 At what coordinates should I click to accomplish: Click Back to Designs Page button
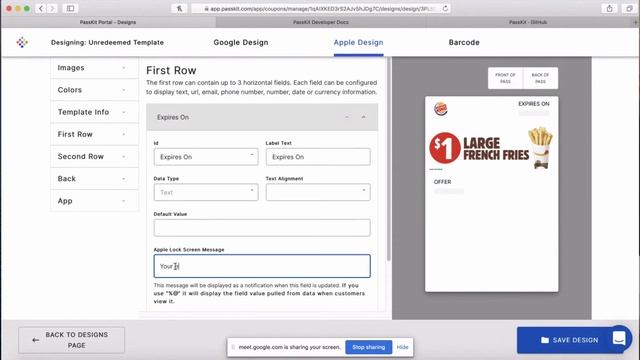pos(71,340)
